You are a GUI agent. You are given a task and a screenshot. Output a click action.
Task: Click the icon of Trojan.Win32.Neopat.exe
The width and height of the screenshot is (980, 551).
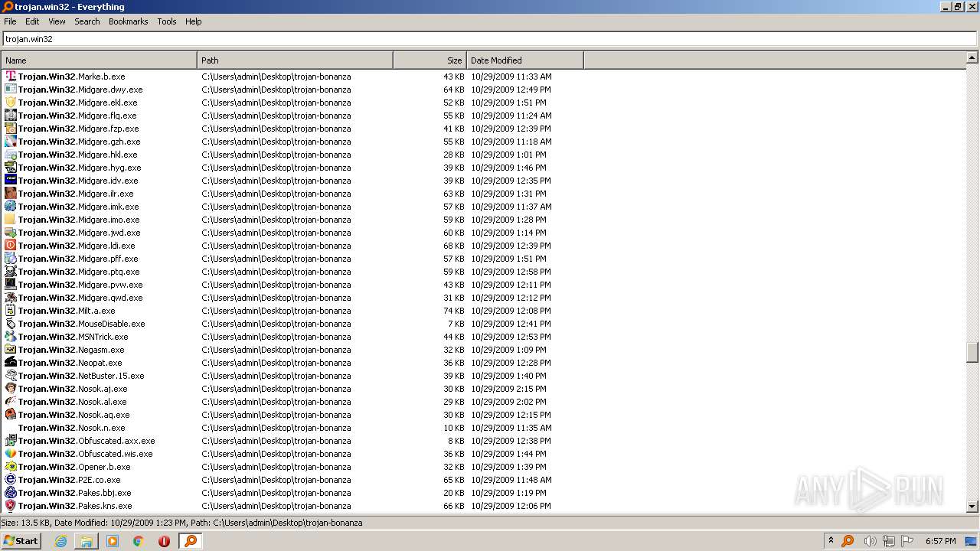point(11,363)
